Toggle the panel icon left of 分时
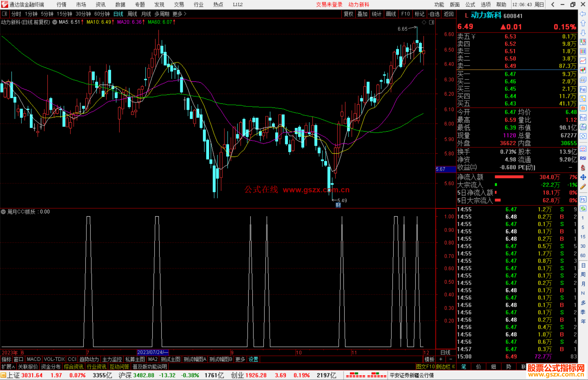588x380 pixels. pos(5,14)
